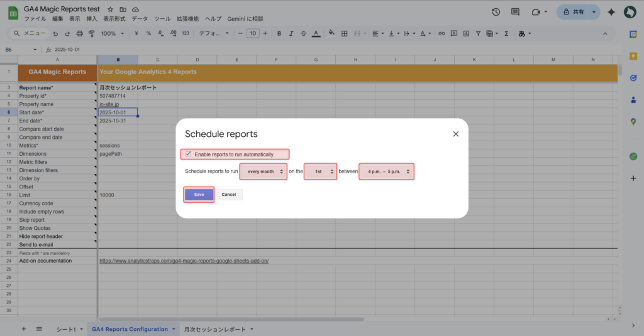This screenshot has width=644, height=336.
Task: Open the Tasks side panel icon
Action: click(633, 78)
